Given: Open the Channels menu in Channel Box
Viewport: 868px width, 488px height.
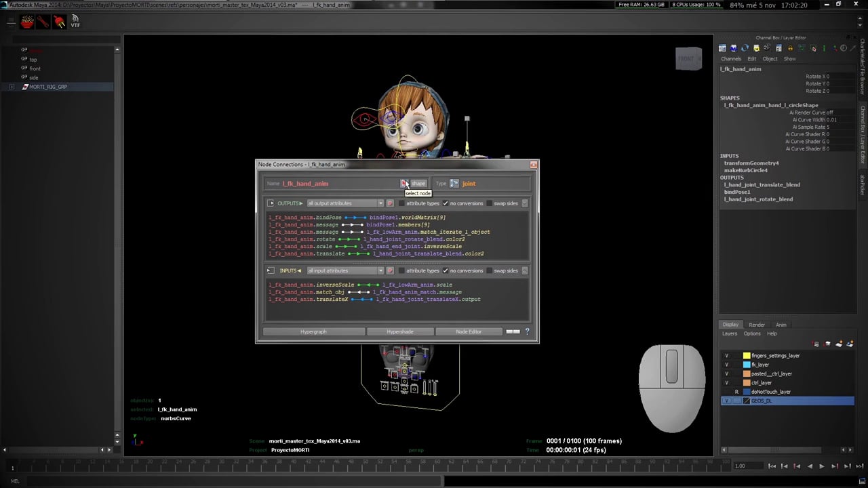Looking at the screenshot, I should (731, 59).
